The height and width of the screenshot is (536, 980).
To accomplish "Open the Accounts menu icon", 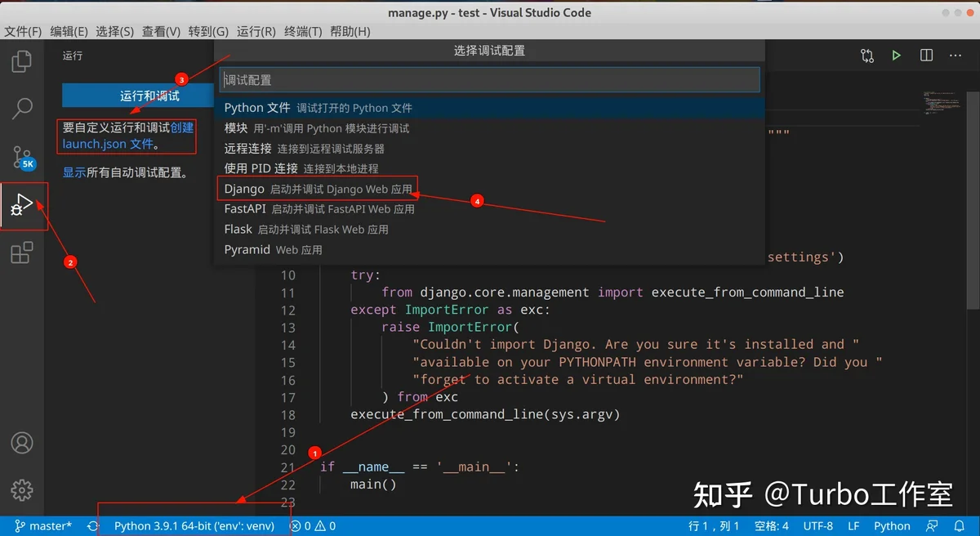I will pos(22,443).
